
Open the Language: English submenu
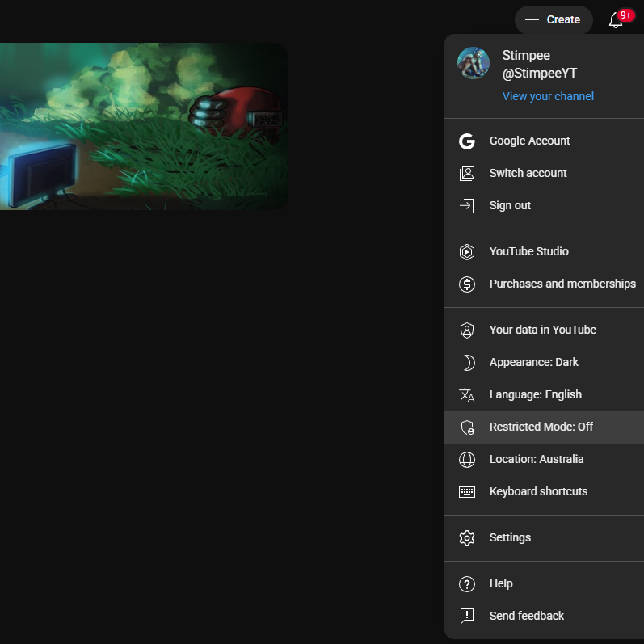click(544, 394)
